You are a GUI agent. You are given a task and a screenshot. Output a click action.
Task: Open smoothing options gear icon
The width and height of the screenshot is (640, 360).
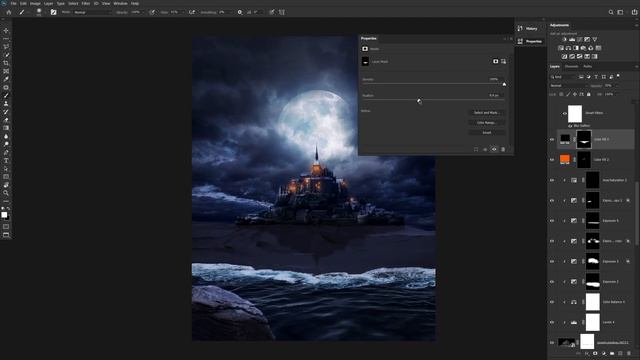point(240,12)
